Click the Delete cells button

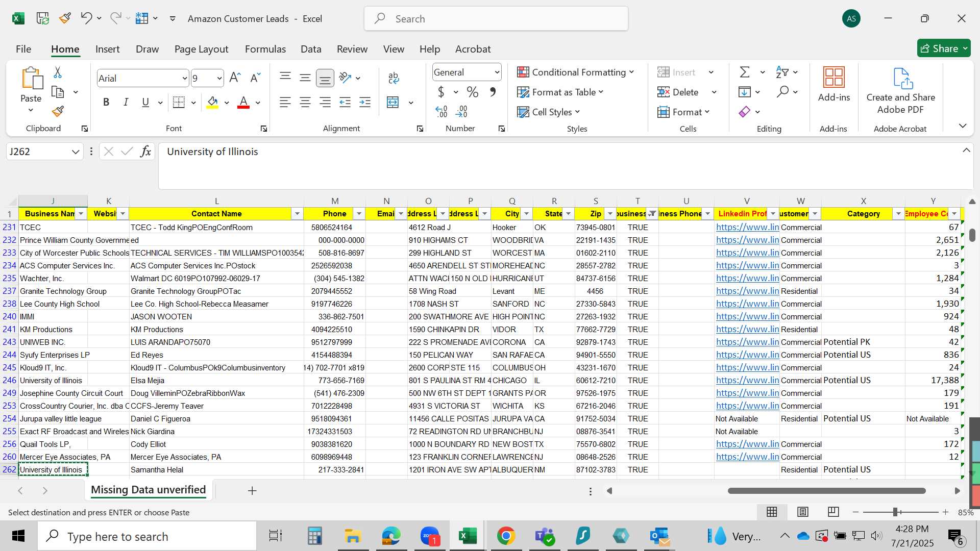679,92
